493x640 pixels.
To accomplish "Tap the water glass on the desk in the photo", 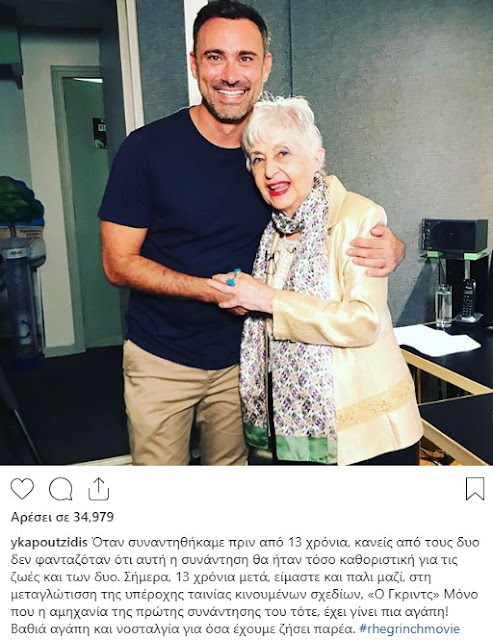I will (444, 305).
